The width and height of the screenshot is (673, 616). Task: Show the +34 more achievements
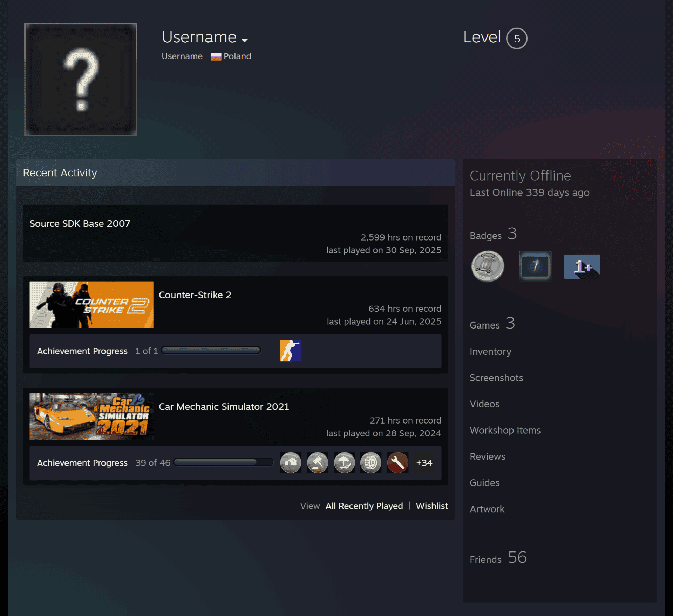coord(424,462)
